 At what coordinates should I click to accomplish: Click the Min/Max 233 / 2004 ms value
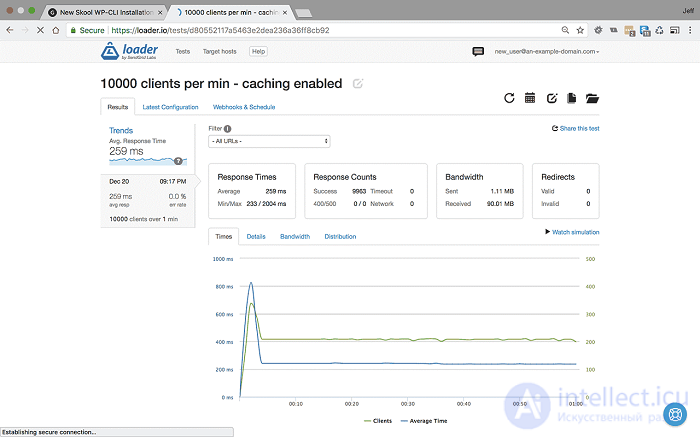[x=266, y=204]
